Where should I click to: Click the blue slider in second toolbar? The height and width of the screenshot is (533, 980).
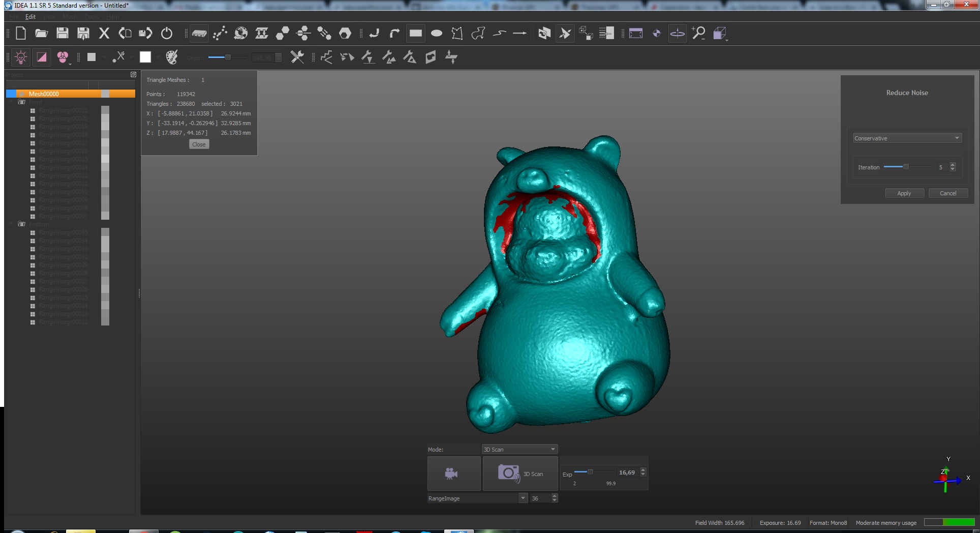pos(228,57)
